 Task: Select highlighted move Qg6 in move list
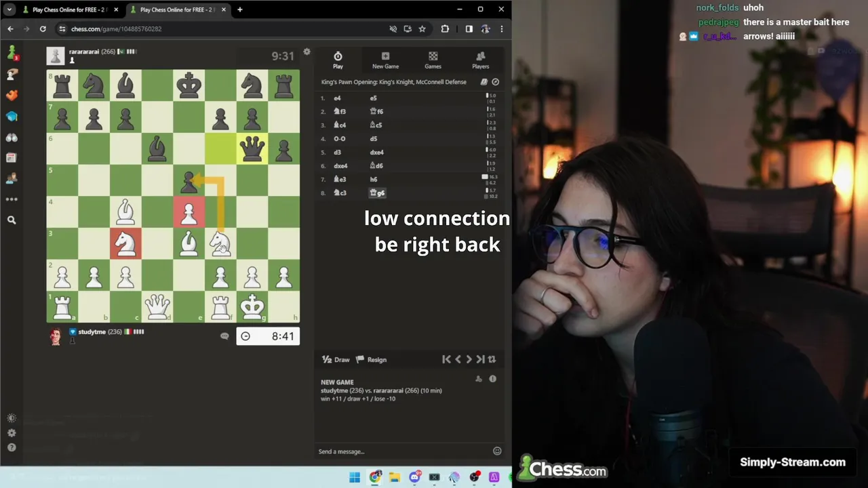[x=377, y=193]
